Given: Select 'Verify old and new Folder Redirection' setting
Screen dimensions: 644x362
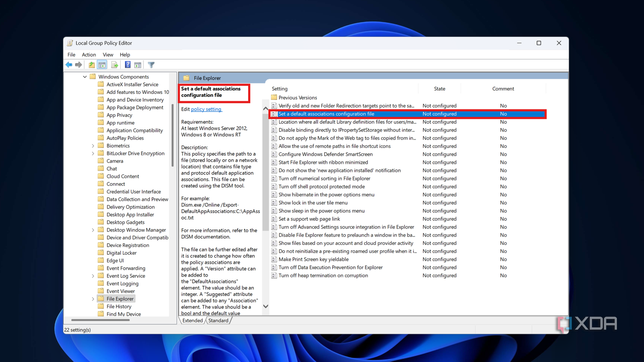Looking at the screenshot, I should click(346, 106).
